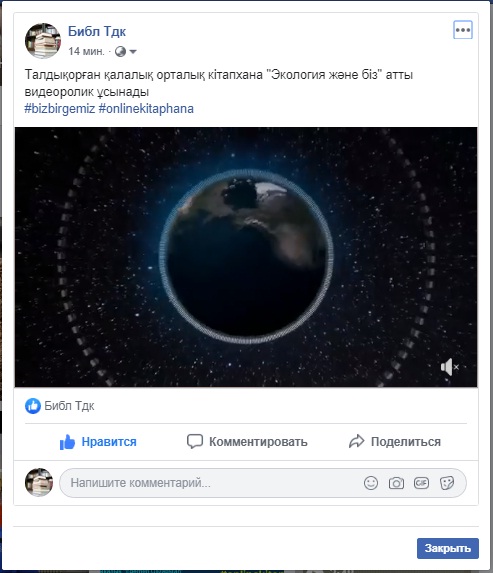Click the Закрыть button
The width and height of the screenshot is (493, 573).
point(448,548)
